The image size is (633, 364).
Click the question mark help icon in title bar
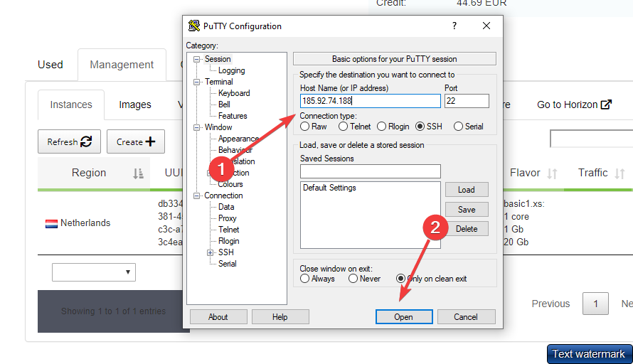(454, 26)
